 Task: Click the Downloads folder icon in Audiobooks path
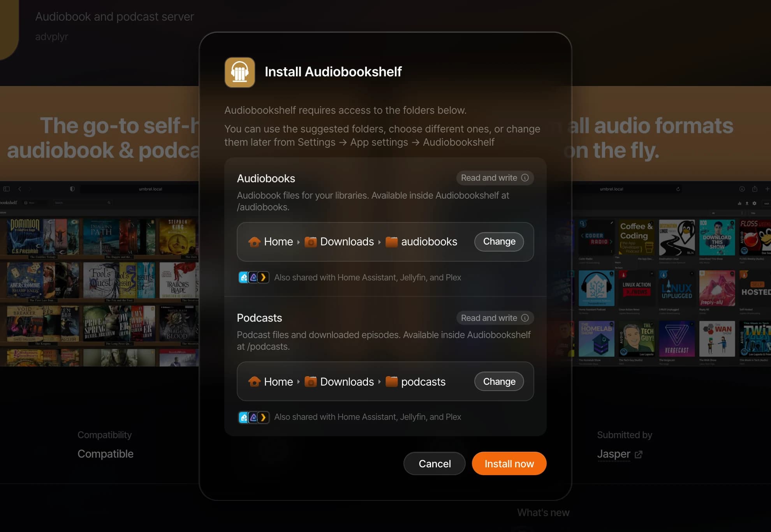click(310, 242)
